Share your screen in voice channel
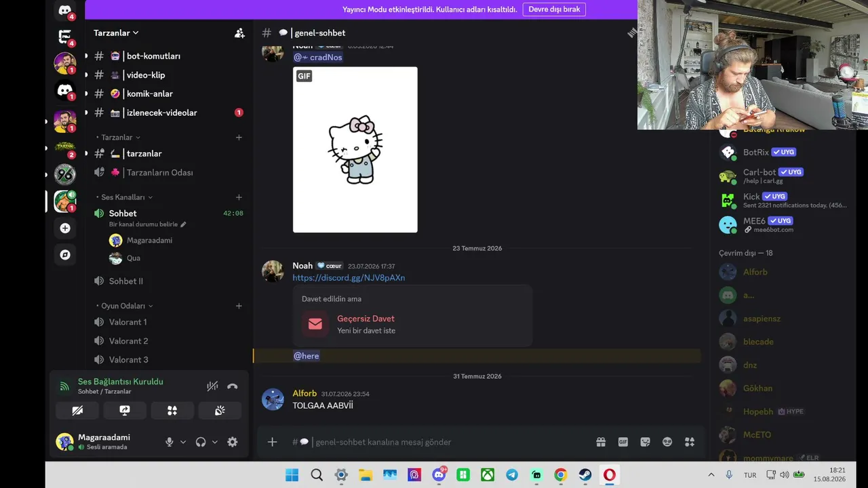 pyautogui.click(x=125, y=410)
